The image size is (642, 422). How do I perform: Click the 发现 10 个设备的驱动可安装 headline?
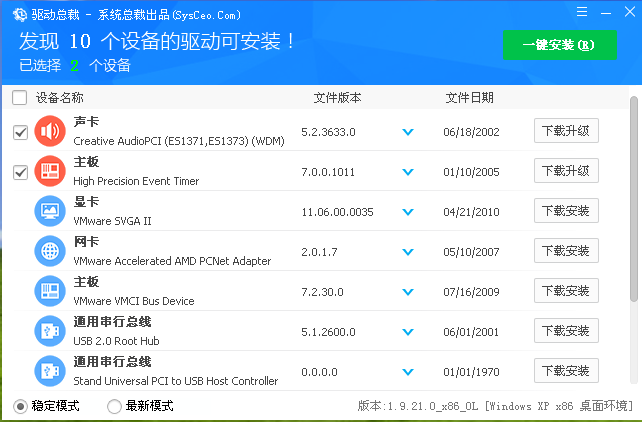coord(157,41)
